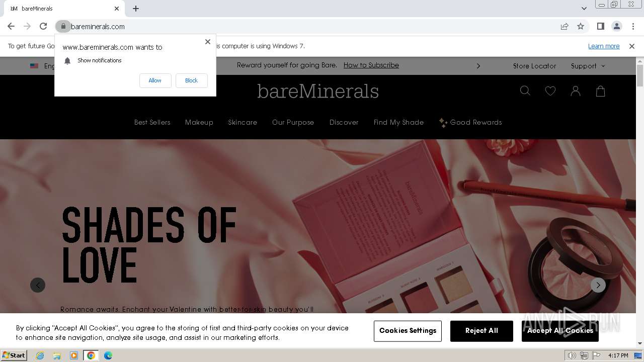The width and height of the screenshot is (644, 362).
Task: Click the share page icon in address bar
Action: click(x=565, y=26)
